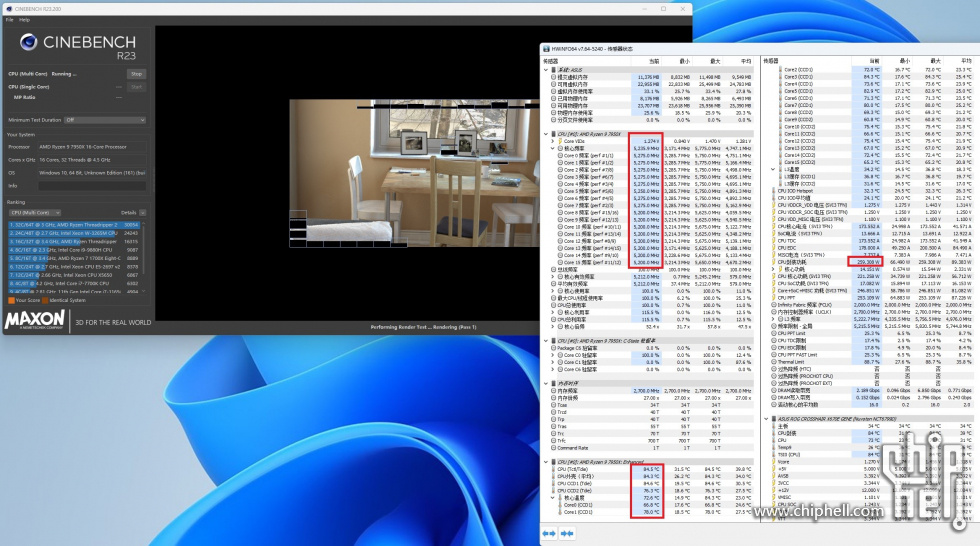Select the Intel Xeon CPU X5650 ranking row
This screenshot has height=546, width=980.
[74, 275]
